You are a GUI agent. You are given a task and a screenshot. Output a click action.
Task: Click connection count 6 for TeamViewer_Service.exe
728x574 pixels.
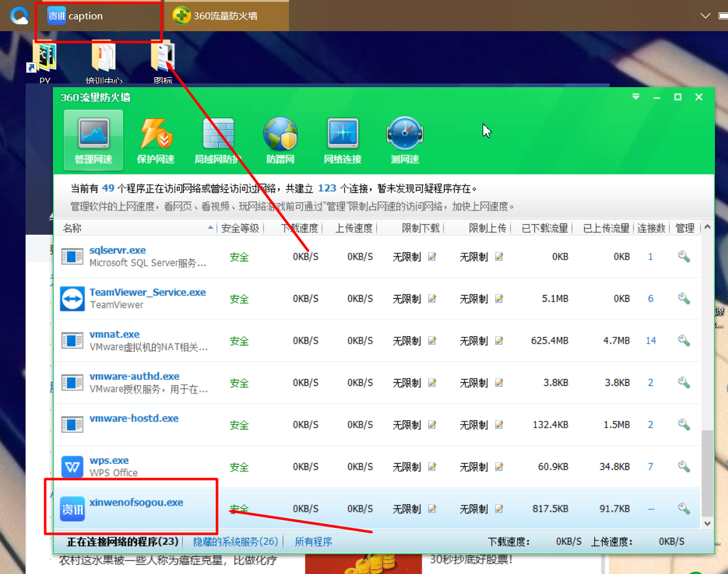tap(650, 298)
